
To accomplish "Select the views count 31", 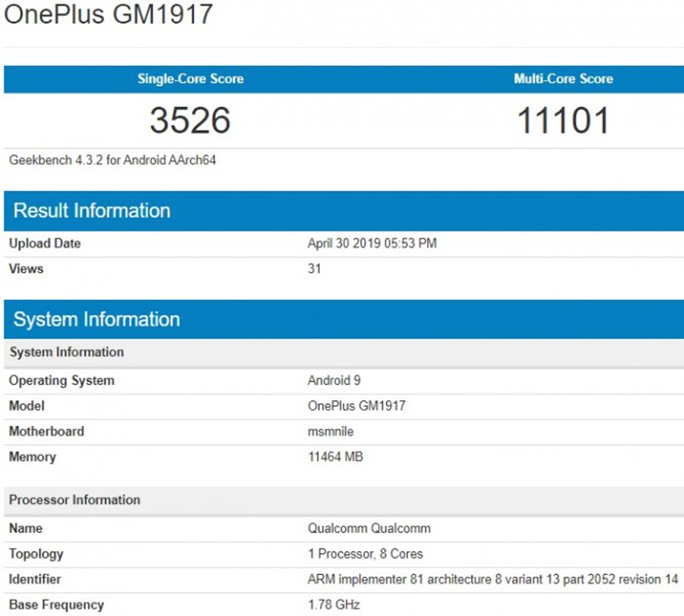I will coord(315,269).
